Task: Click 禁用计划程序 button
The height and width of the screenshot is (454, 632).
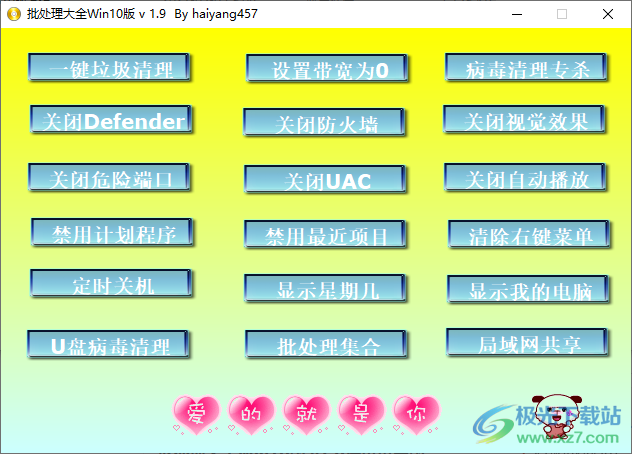Action: tap(112, 232)
